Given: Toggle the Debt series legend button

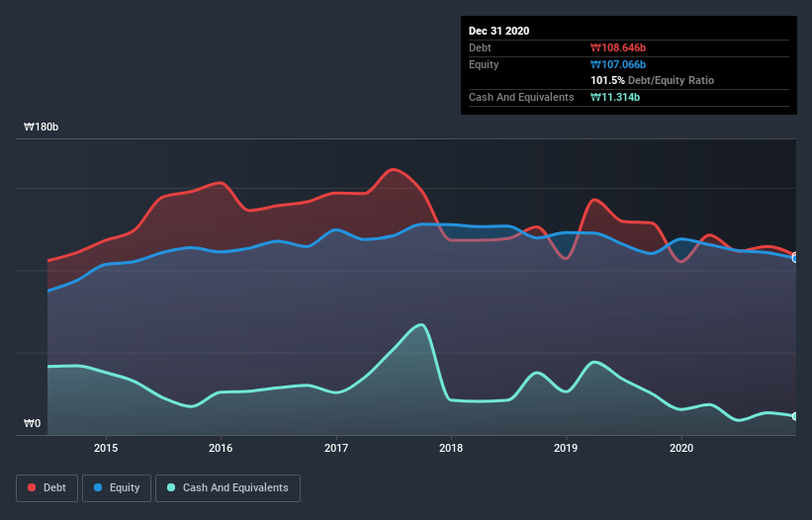Looking at the screenshot, I should point(47,488).
